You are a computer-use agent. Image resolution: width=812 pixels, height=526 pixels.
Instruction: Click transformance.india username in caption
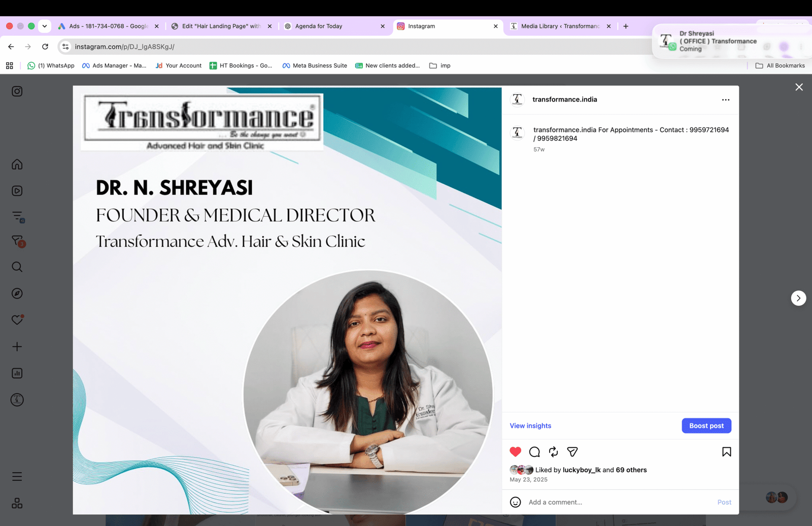pos(565,130)
